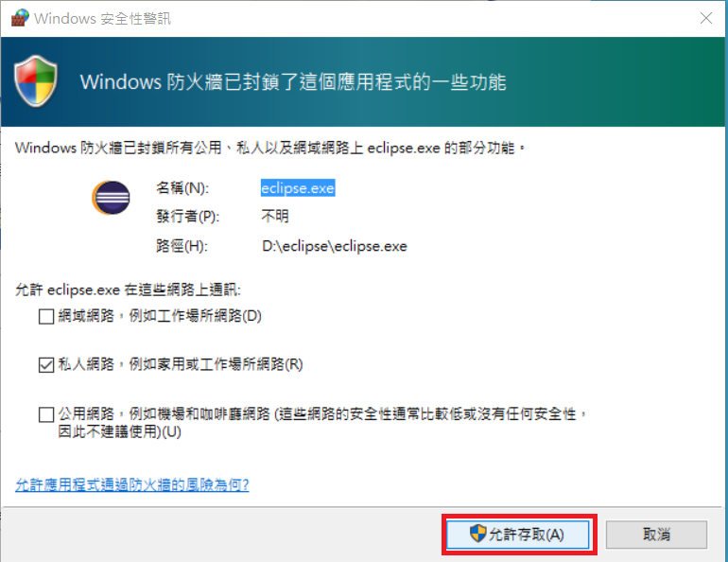Click the 取消 cancel button
The width and height of the screenshot is (728, 562).
(656, 535)
